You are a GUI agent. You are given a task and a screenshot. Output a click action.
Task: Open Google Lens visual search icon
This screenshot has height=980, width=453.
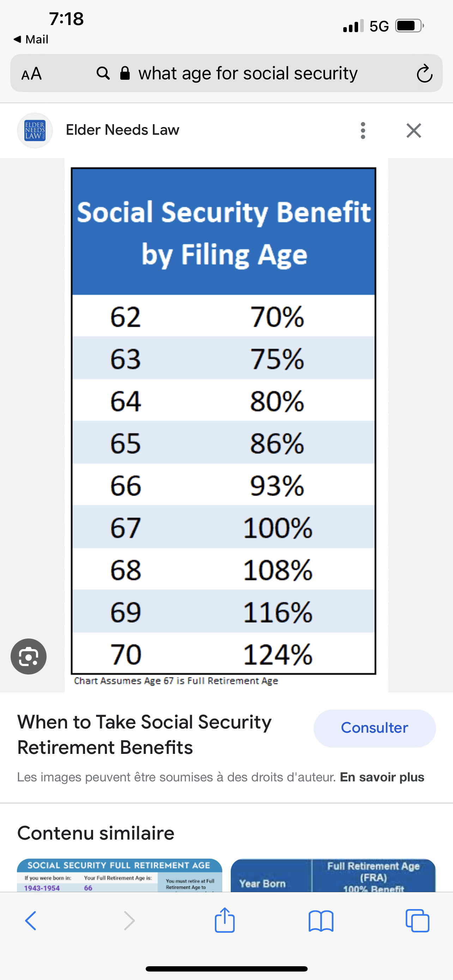(29, 656)
